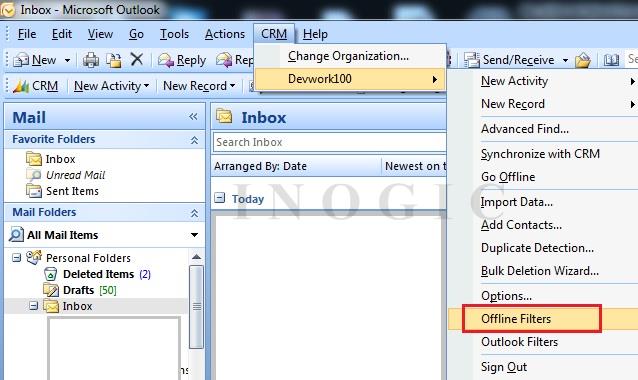Open the Help menu
Image resolution: width=638 pixels, height=380 pixels.
coord(315,34)
